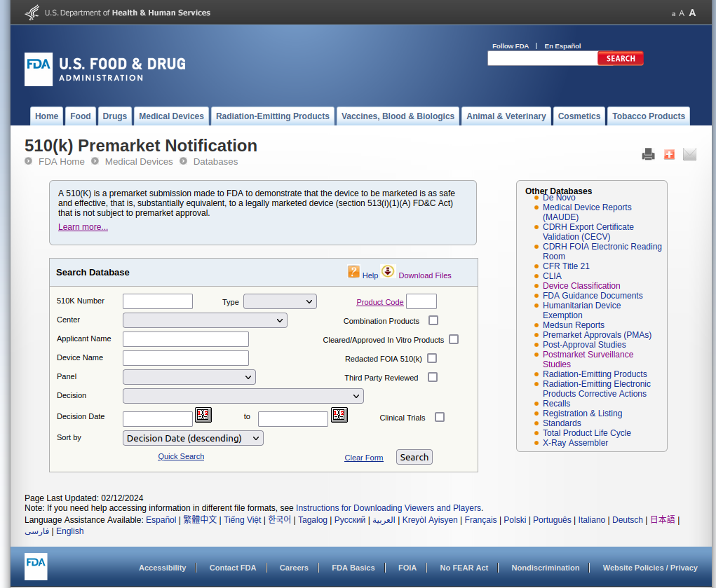
Task: Open the calendar picker next to 'to' field
Action: pos(339,414)
